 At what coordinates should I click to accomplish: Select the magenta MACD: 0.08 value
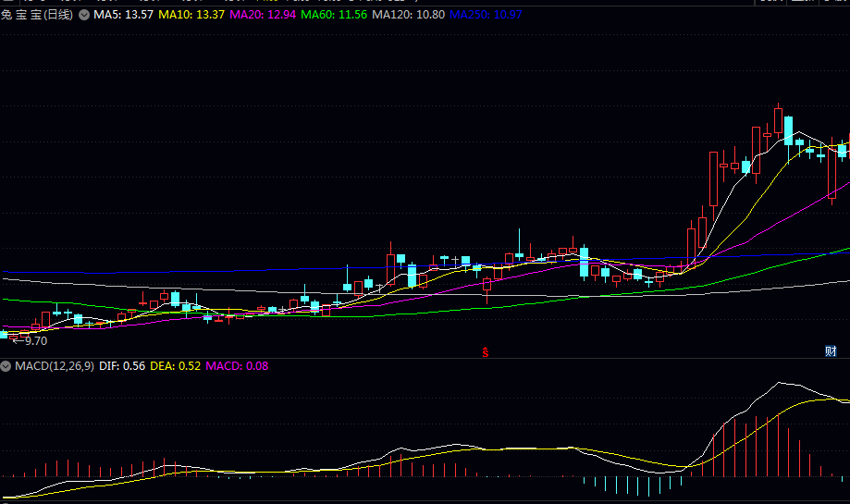click(x=237, y=366)
